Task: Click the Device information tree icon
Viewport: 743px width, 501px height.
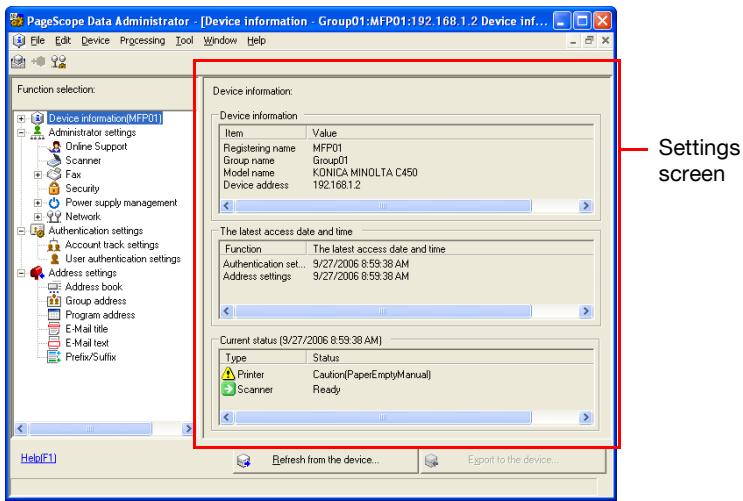Action: point(37,118)
